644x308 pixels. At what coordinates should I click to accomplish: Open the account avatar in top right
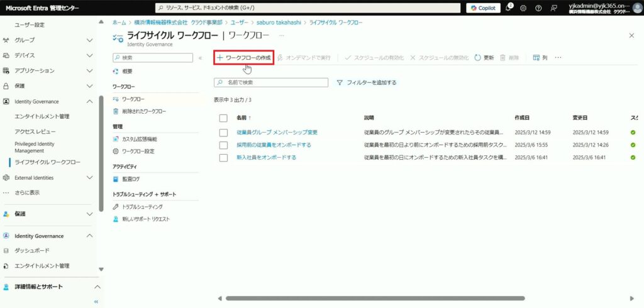coord(637,8)
